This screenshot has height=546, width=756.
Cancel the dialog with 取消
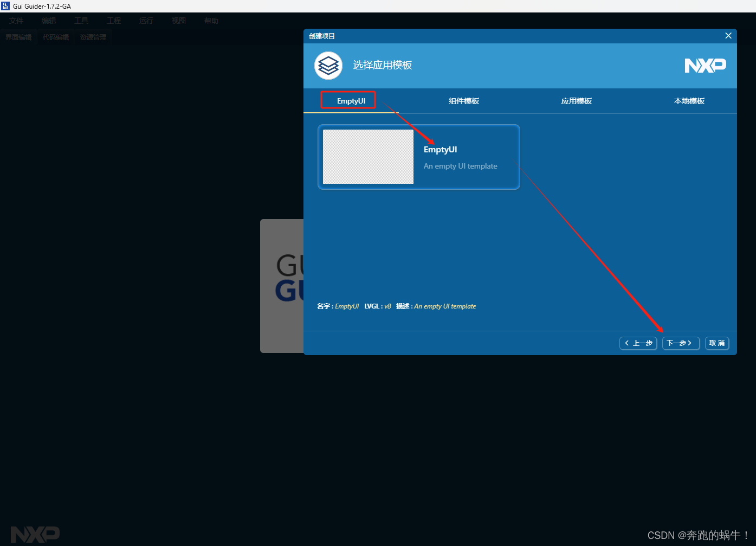(717, 343)
